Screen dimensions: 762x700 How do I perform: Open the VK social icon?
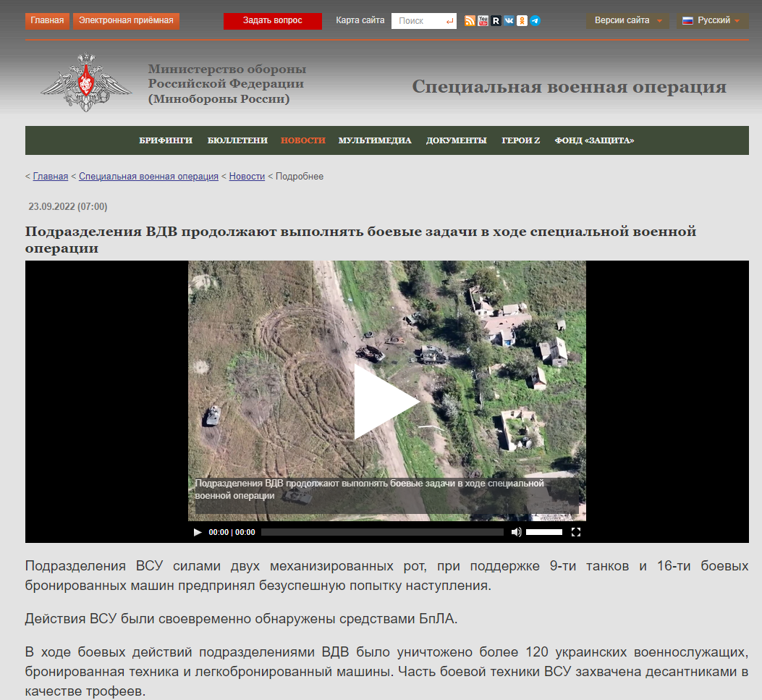tap(509, 21)
